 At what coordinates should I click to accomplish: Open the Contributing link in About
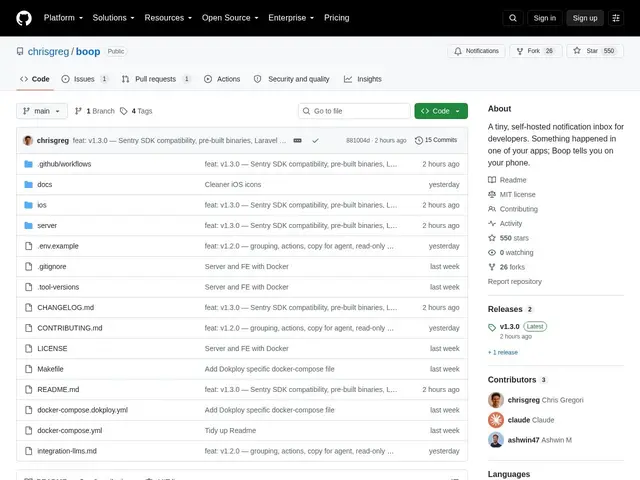pyautogui.click(x=513, y=209)
